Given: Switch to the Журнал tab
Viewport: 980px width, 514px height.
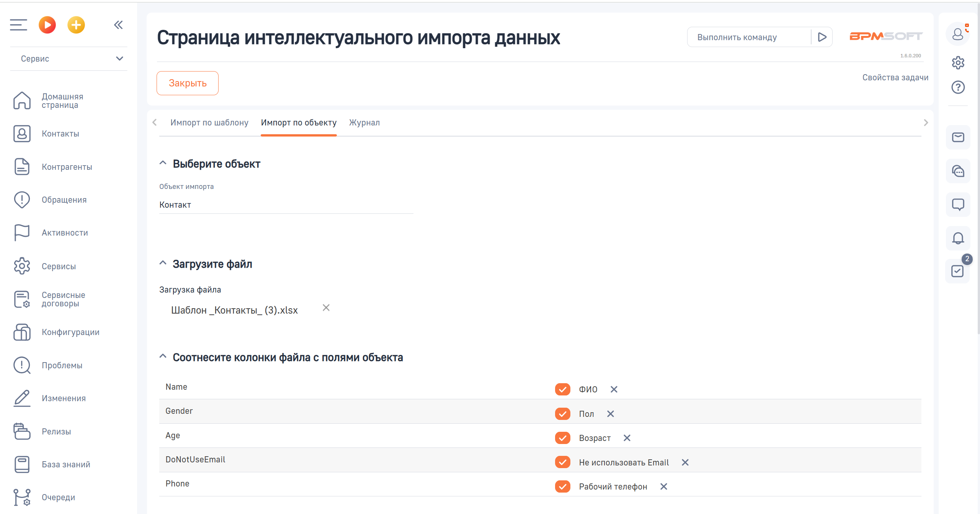Looking at the screenshot, I should click(x=364, y=122).
